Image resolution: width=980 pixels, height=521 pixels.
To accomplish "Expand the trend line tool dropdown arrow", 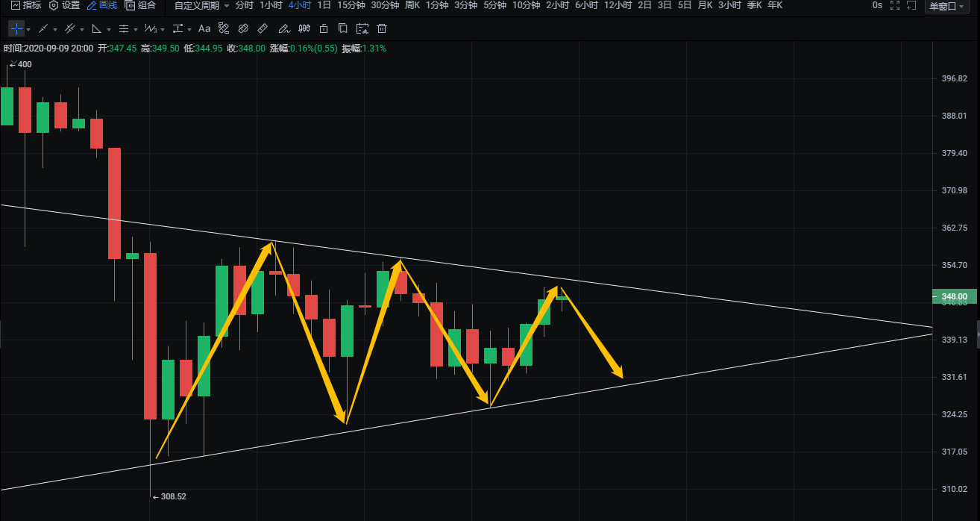I will [55, 30].
